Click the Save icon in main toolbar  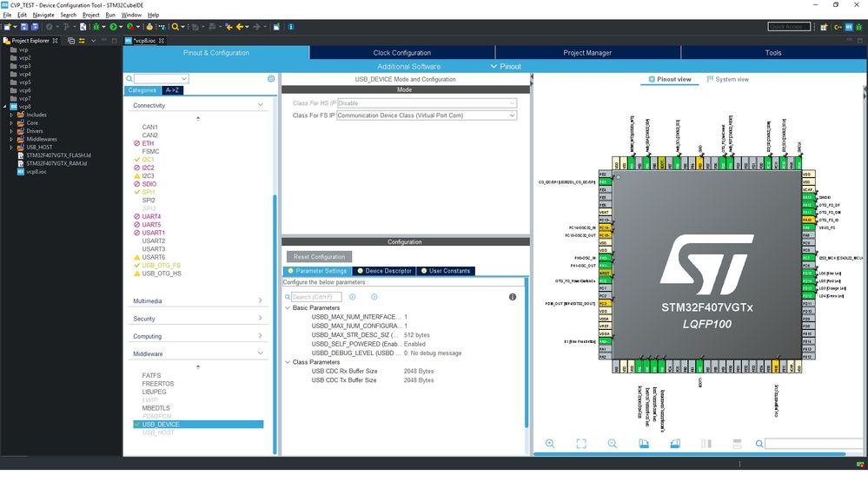coord(23,27)
